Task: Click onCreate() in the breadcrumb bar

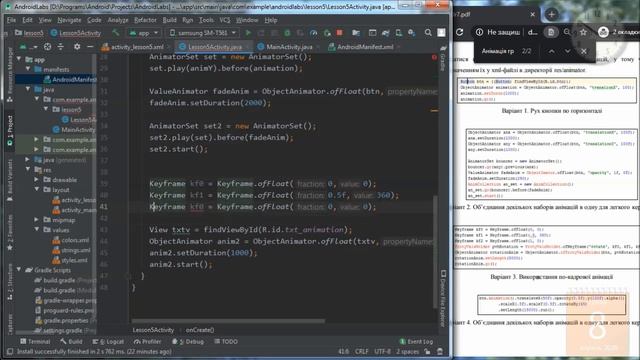Action: pos(200,330)
